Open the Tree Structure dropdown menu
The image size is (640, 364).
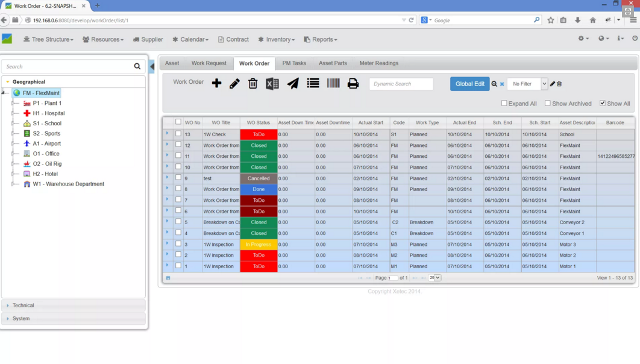click(48, 39)
